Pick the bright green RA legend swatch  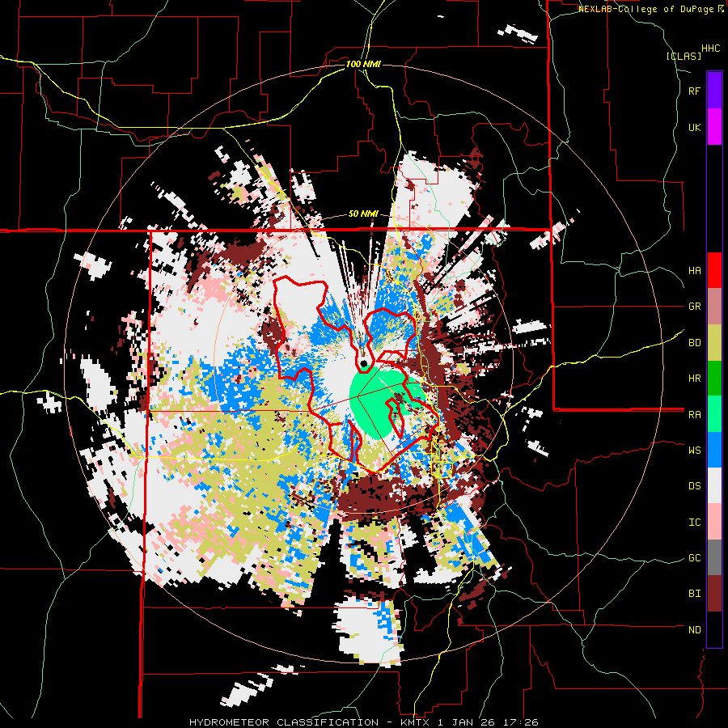tap(714, 414)
